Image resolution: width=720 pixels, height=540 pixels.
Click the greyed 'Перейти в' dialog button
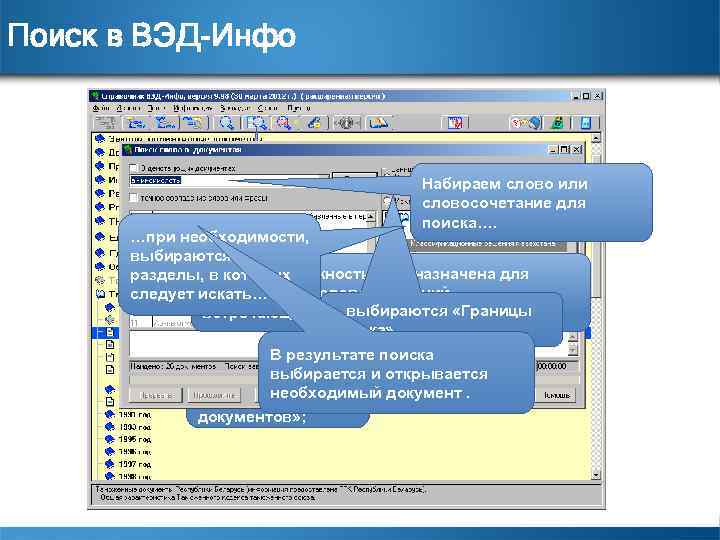click(x=156, y=395)
